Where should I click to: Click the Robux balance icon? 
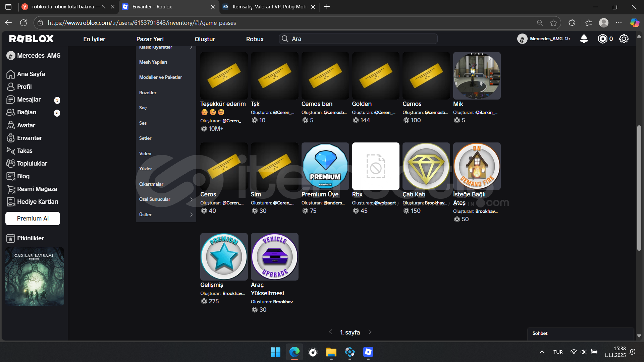(x=602, y=39)
